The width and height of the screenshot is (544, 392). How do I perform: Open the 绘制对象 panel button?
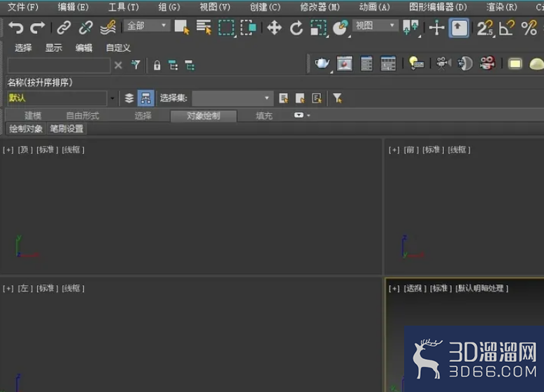26,129
